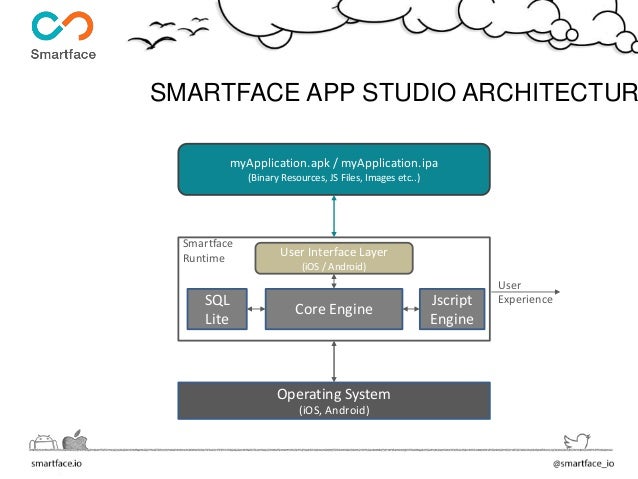Click the (iOS / Android) text in UI Layer
Viewport: 638px width, 479px height.
(334, 267)
